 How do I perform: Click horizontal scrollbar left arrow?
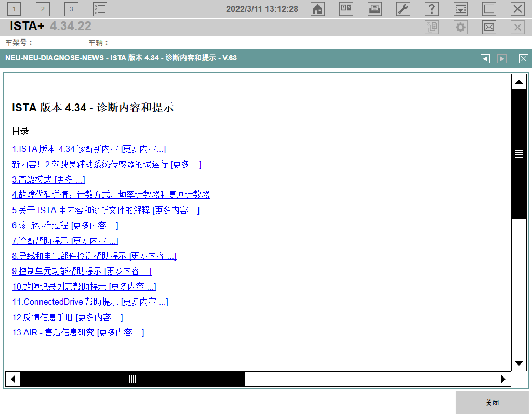point(13,379)
